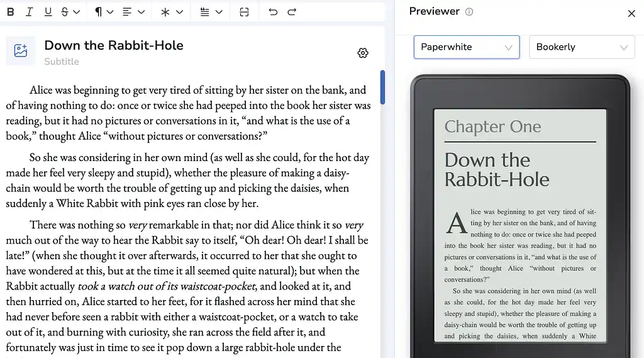Expand the text alignment dropdown arrow
Image resolution: width=644 pixels, height=358 pixels.
(142, 12)
